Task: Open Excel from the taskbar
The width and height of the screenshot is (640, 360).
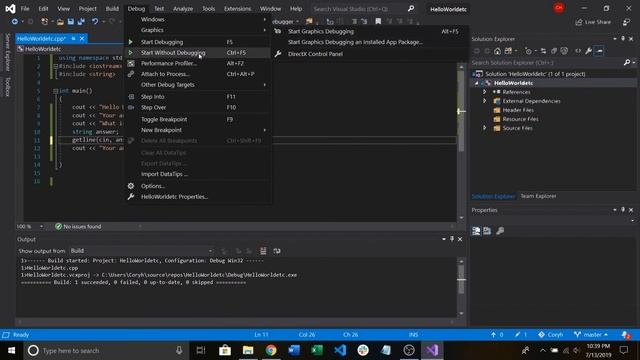Action: click(317, 350)
